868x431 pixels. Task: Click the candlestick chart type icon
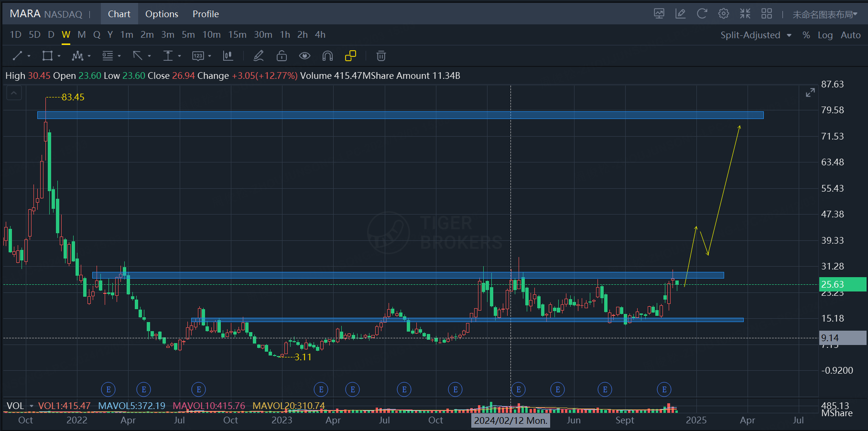coord(228,56)
